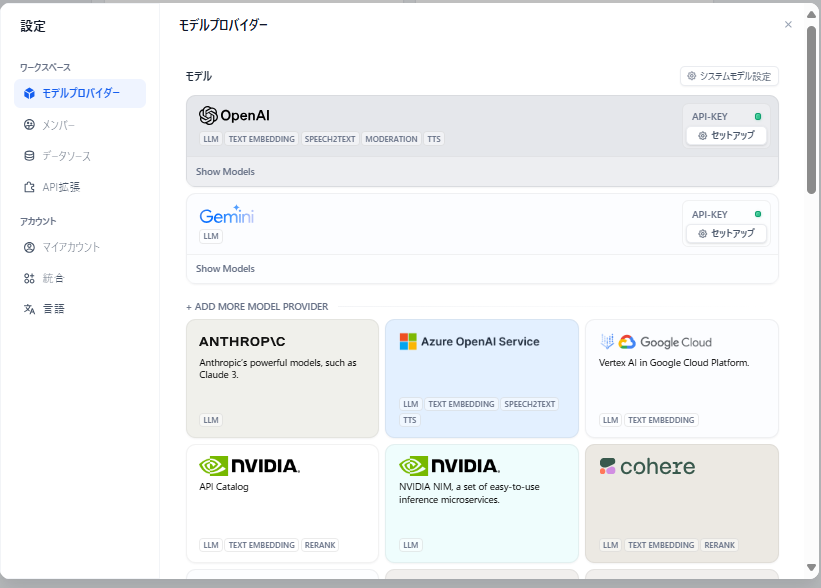Close the settings dialog with the X
This screenshot has width=821, height=588.
pyautogui.click(x=788, y=25)
